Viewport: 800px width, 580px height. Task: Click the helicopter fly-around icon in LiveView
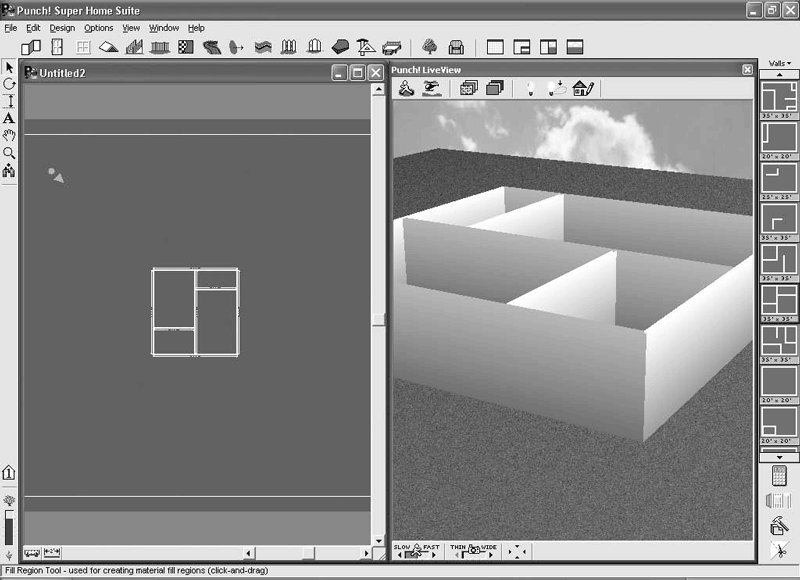click(x=432, y=88)
